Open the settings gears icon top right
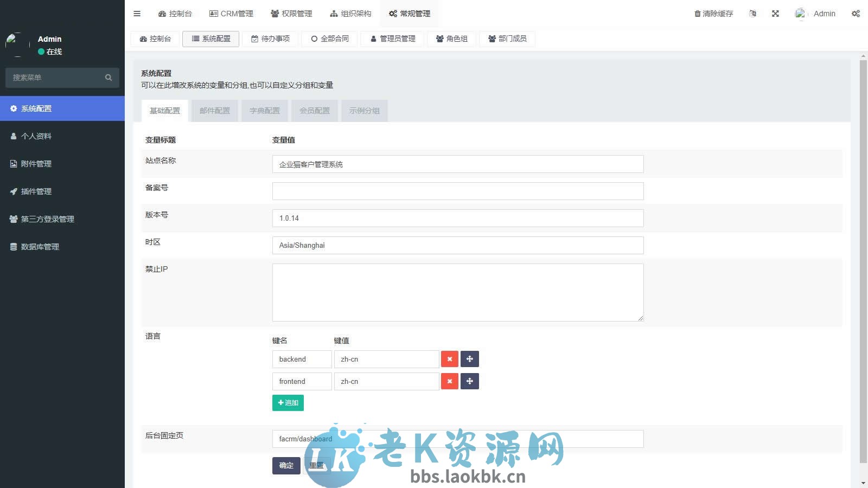868x488 pixels. [x=856, y=13]
